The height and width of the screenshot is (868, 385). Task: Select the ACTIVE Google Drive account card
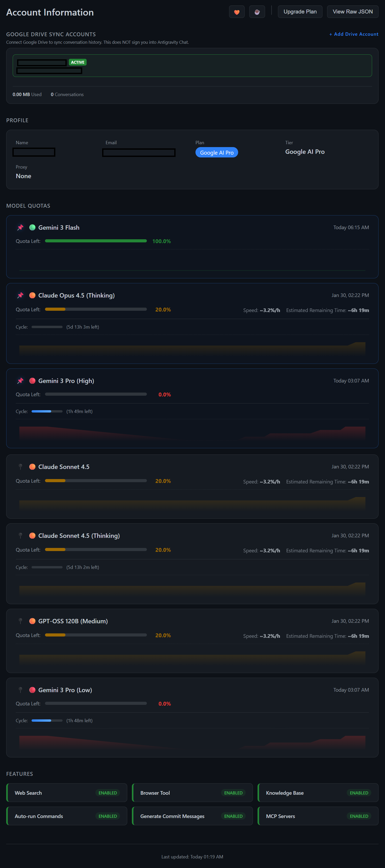pos(192,65)
